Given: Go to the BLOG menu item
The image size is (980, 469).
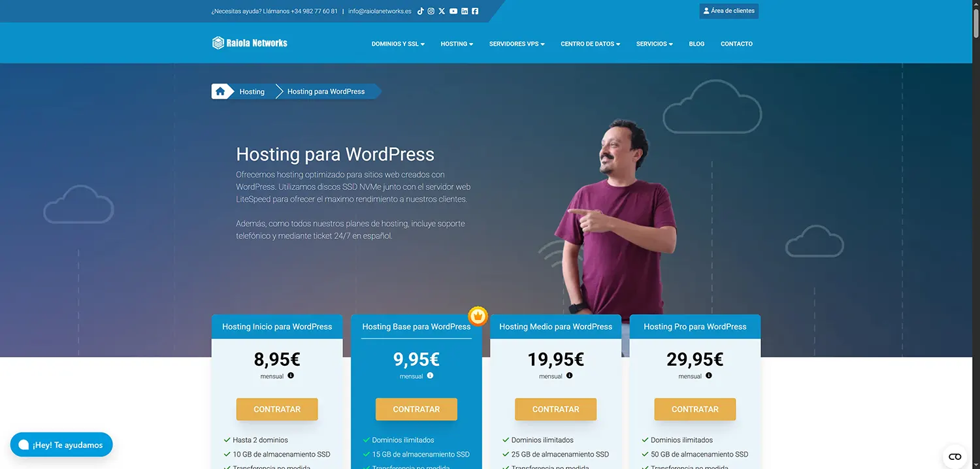Looking at the screenshot, I should (696, 44).
